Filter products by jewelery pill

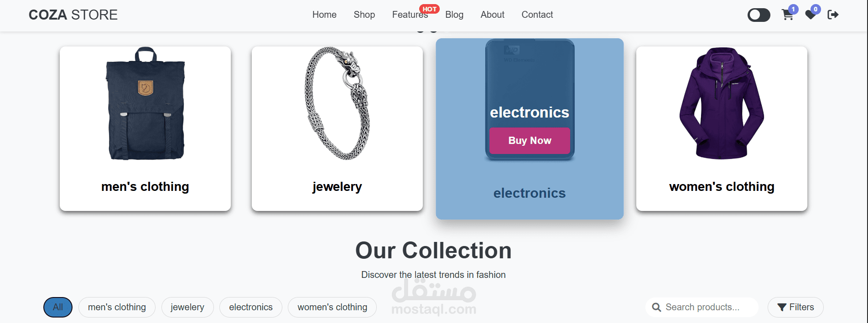187,307
